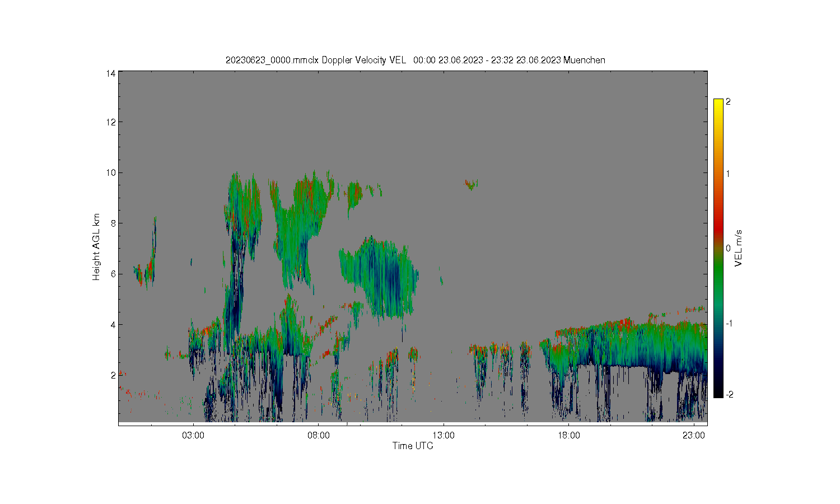
Task: Click the plot title text at top
Action: pos(415,60)
